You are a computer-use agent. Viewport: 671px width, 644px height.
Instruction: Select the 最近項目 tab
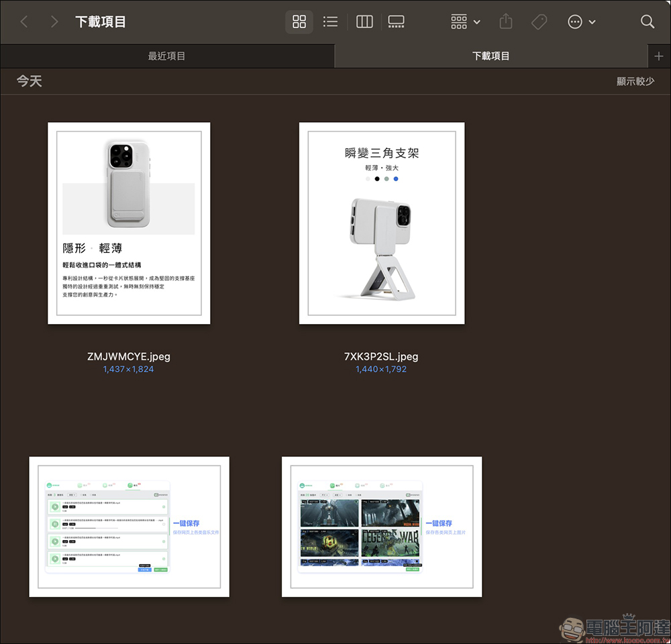pos(167,56)
